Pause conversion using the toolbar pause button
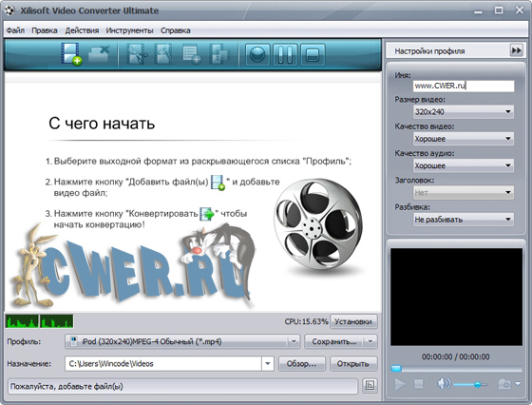 click(285, 54)
